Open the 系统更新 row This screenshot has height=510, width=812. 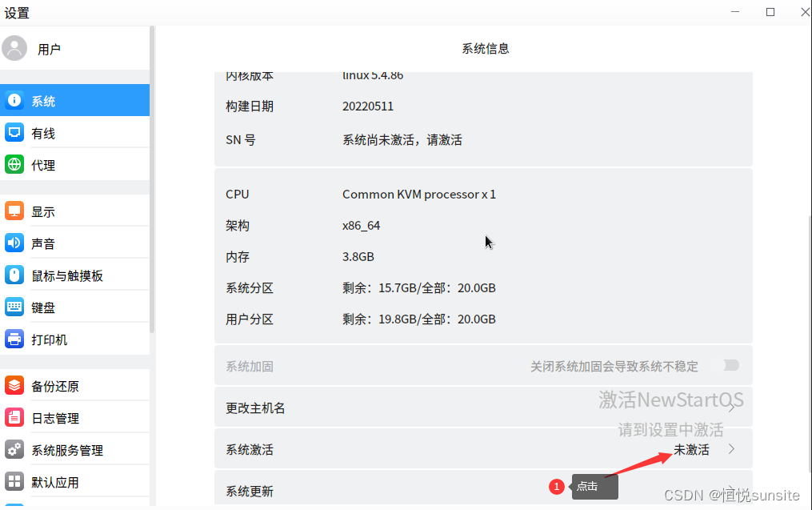coord(483,488)
